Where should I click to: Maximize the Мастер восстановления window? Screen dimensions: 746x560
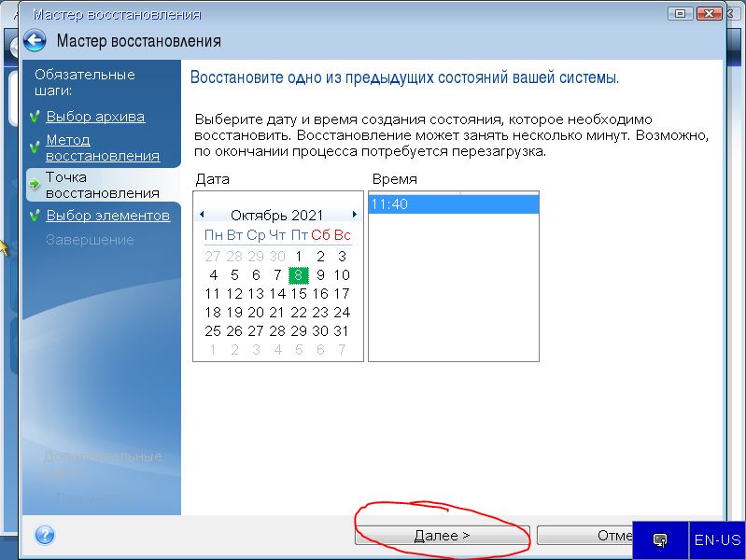(679, 14)
